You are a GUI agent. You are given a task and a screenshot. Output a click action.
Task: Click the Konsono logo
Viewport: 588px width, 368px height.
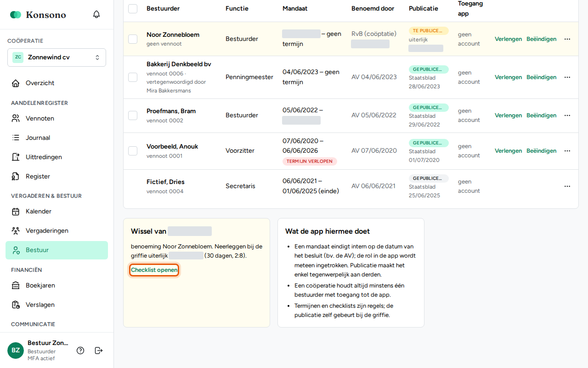coord(38,15)
